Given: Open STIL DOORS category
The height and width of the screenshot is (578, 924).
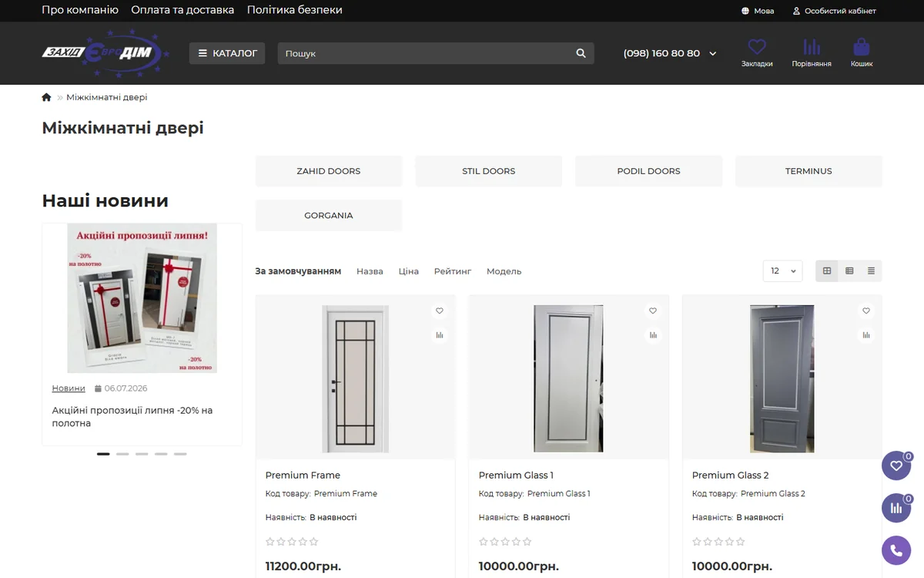Looking at the screenshot, I should pyautogui.click(x=489, y=171).
